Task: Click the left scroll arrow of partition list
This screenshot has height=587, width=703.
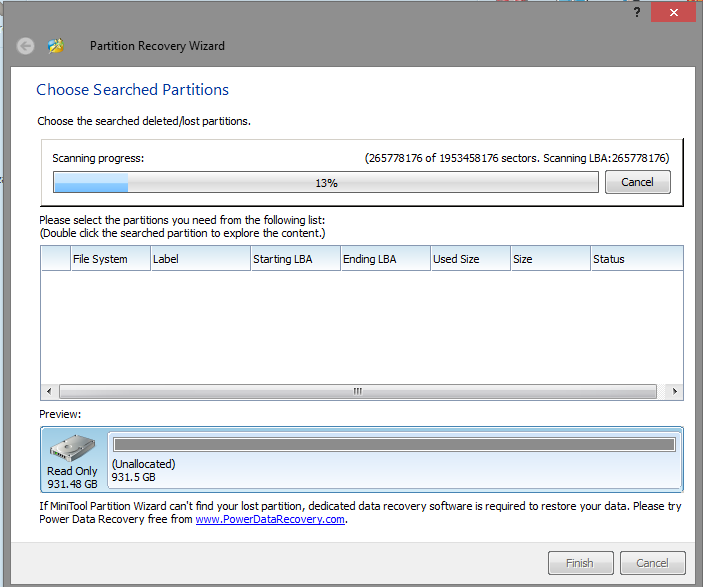Action: tap(49, 391)
